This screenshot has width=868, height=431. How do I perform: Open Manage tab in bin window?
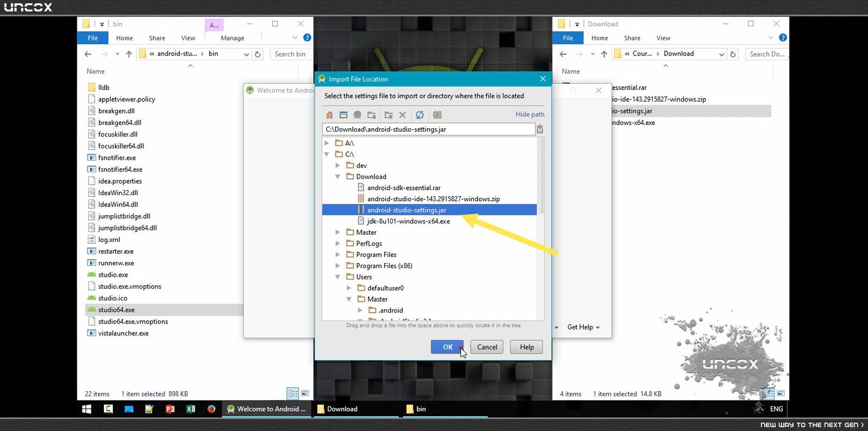pyautogui.click(x=233, y=38)
